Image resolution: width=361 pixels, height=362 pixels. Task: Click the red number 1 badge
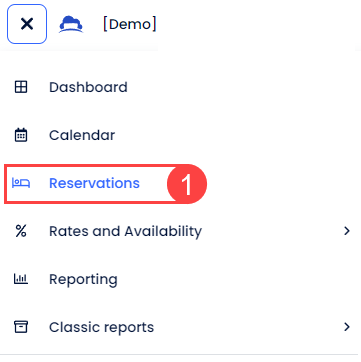(x=187, y=184)
